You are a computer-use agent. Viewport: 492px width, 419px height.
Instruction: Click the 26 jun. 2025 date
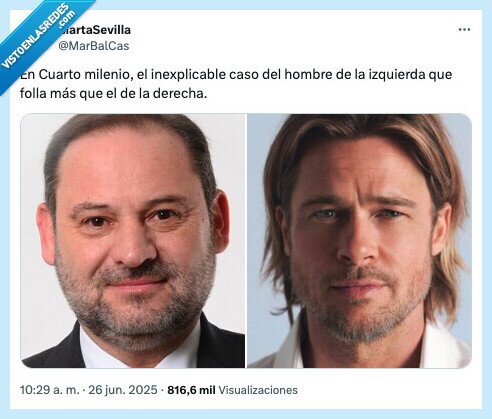(x=123, y=390)
